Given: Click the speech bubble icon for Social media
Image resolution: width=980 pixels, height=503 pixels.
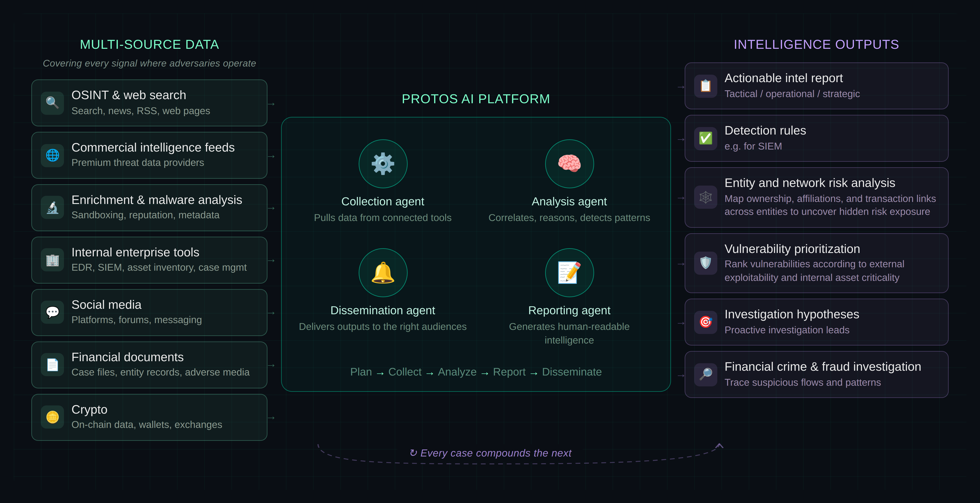Looking at the screenshot, I should click(x=52, y=312).
